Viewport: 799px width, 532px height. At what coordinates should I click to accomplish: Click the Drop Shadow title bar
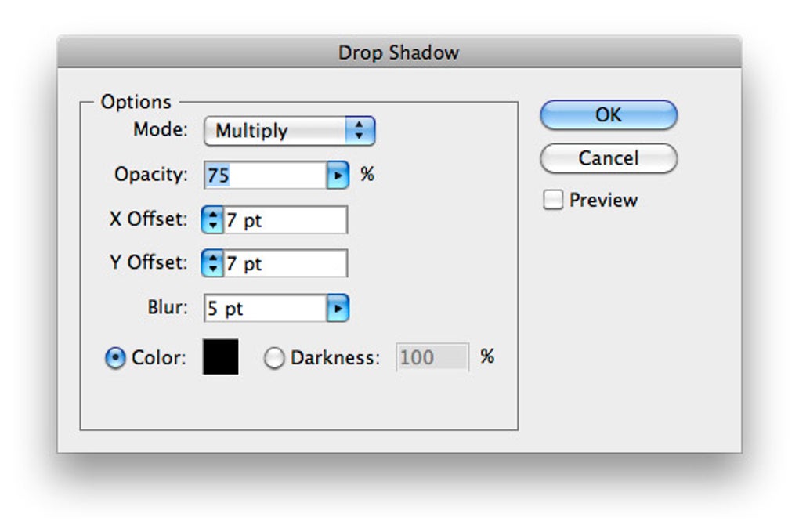(x=399, y=52)
